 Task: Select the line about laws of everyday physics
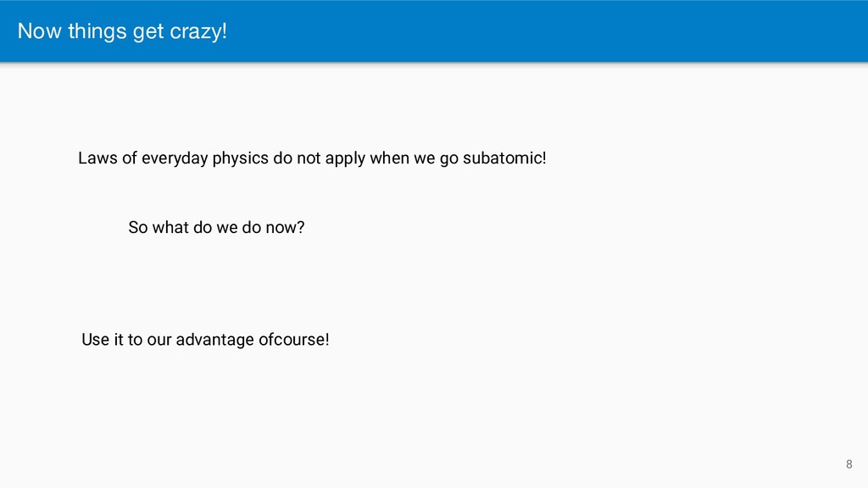(x=312, y=158)
